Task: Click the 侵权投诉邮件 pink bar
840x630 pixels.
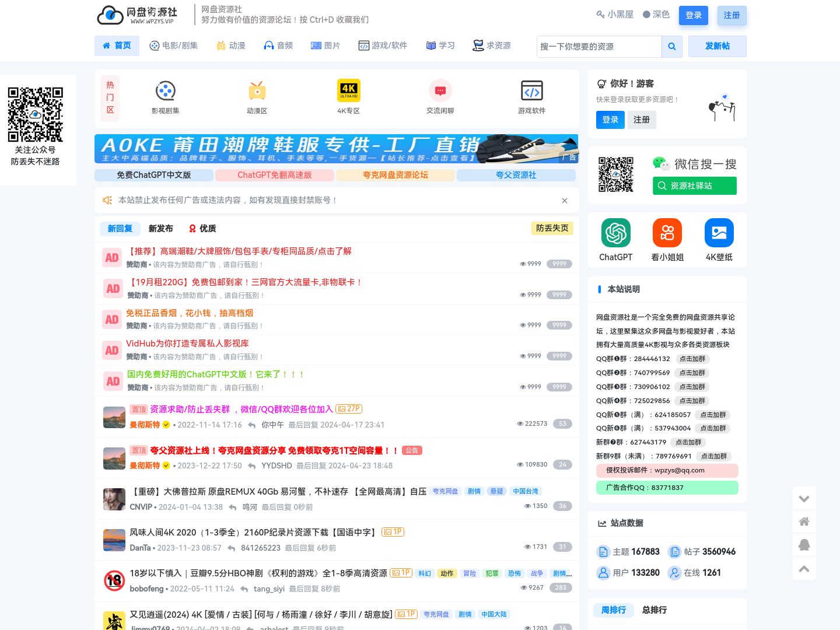Action: (667, 470)
